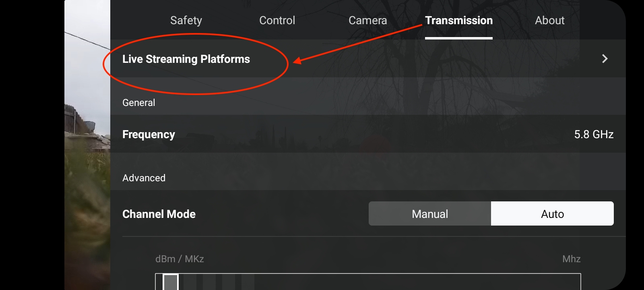Switch to the Control tab
This screenshot has height=290, width=644.
277,21
